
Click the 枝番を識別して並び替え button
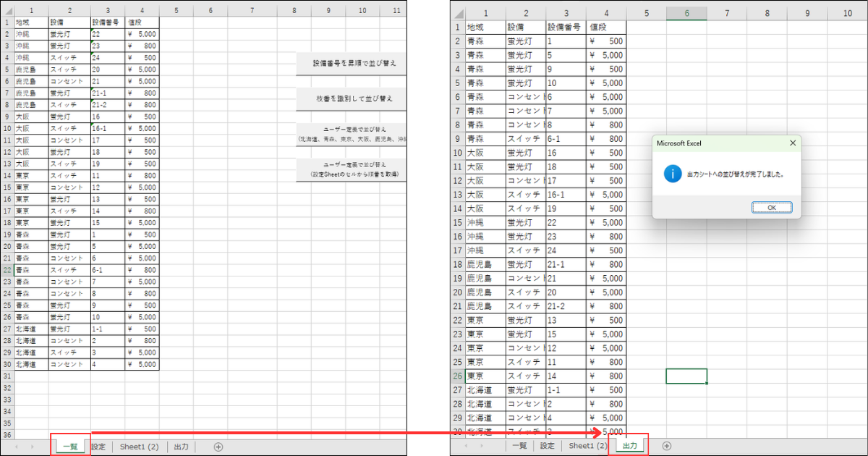click(x=352, y=98)
